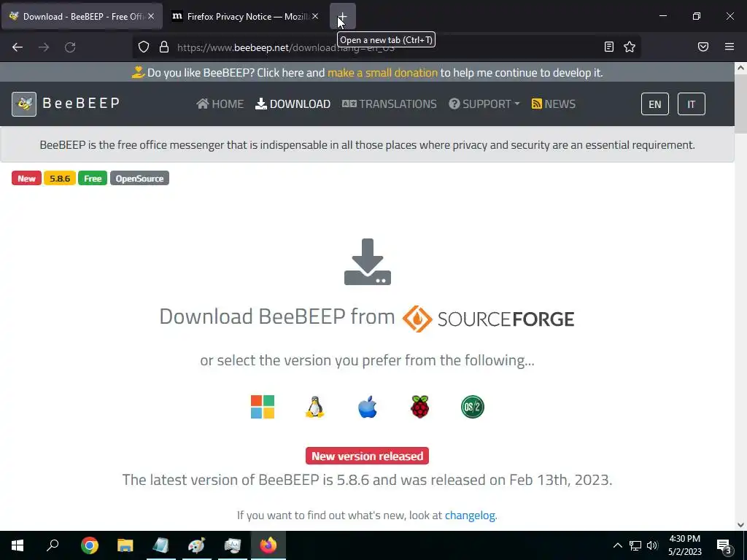Switch language to EN
This screenshot has width=747, height=560.
pyautogui.click(x=654, y=104)
